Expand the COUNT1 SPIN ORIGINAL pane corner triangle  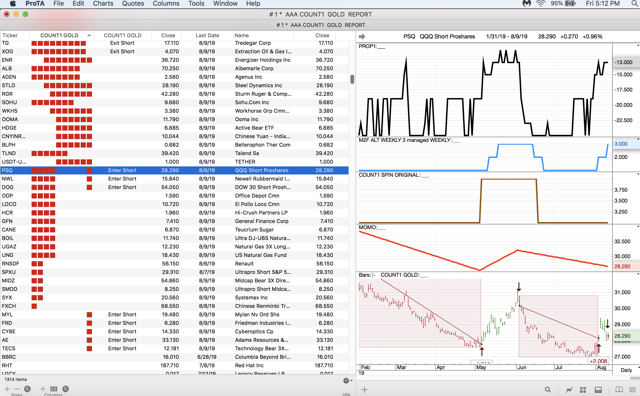click(638, 174)
